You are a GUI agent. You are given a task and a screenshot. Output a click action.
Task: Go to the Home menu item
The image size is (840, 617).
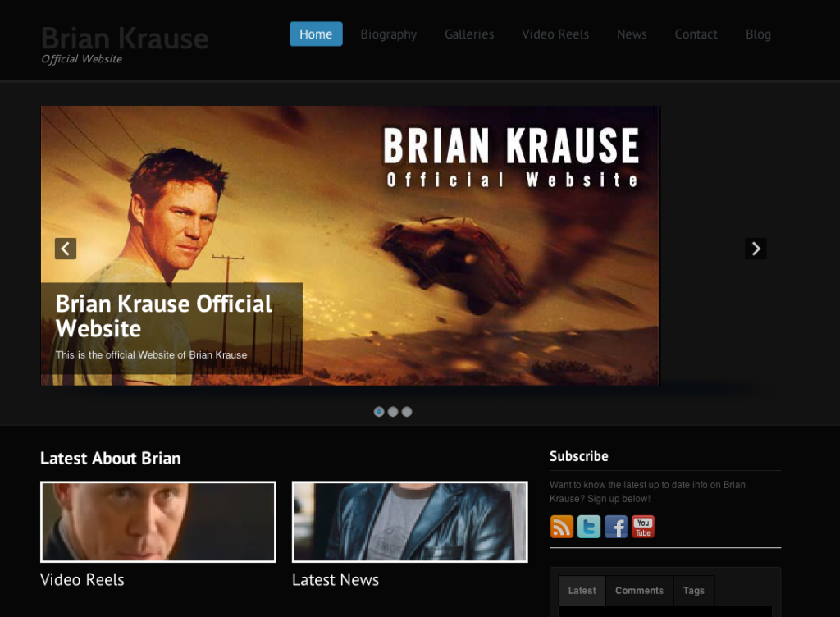pyautogui.click(x=316, y=34)
